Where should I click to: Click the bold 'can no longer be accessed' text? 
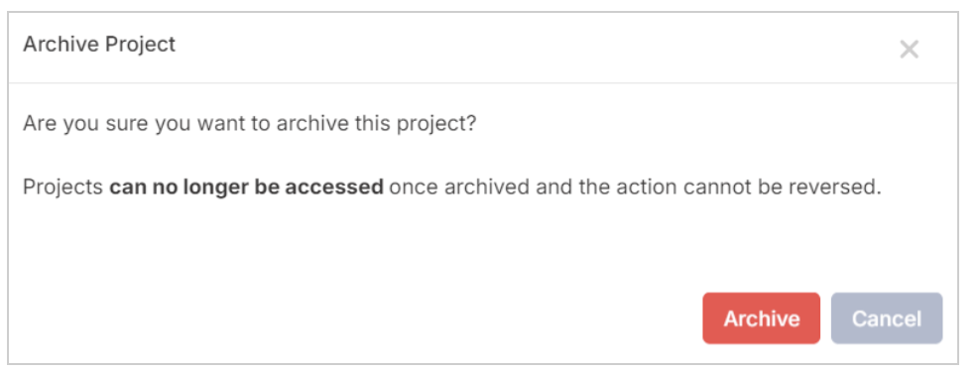[246, 186]
